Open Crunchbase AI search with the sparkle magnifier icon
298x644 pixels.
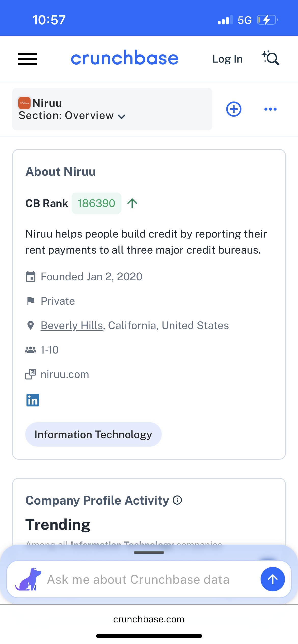pyautogui.click(x=270, y=58)
